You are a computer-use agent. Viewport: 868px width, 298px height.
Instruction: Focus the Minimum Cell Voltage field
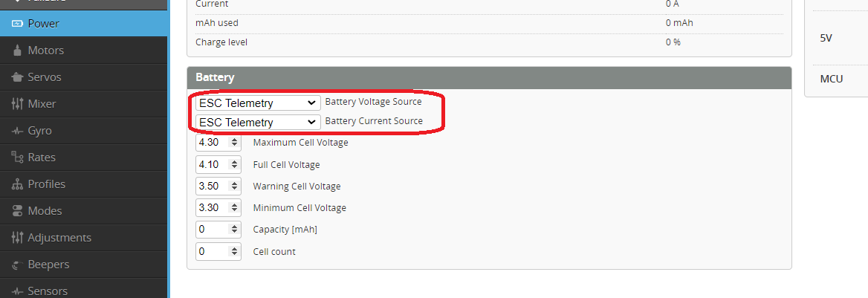coord(213,208)
